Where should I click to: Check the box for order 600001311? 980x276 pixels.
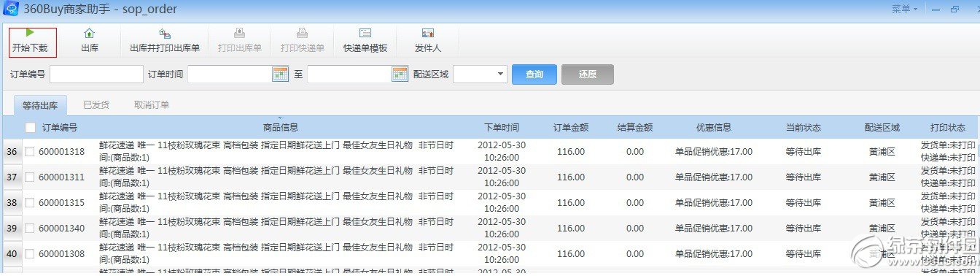(30, 177)
